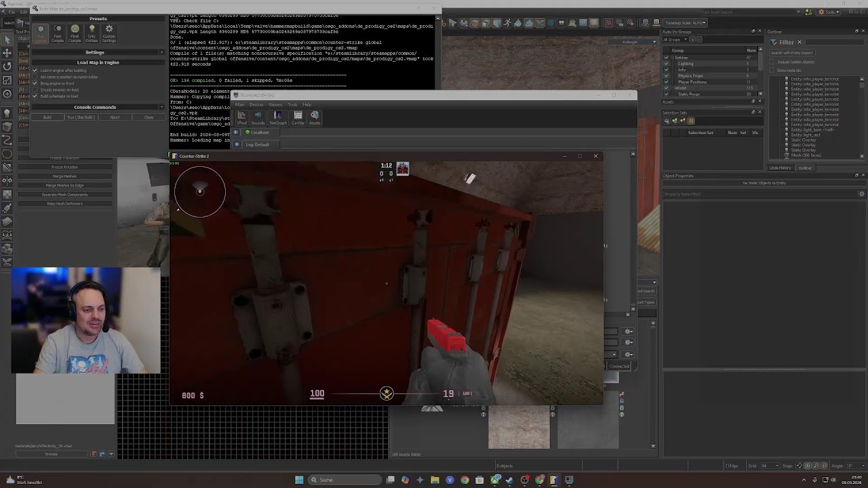
Task: Select the translate move tool in Hammer
Action: coord(7,53)
